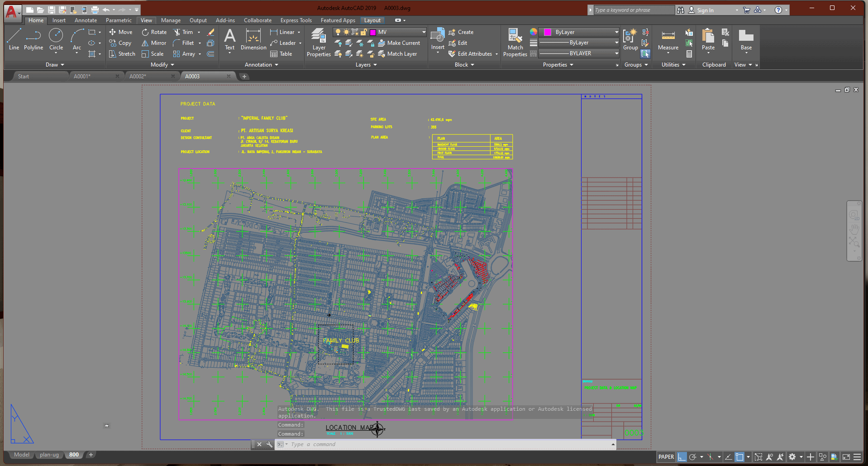Select the Stretch tool
Screen dimensions: 868x466
122,53
